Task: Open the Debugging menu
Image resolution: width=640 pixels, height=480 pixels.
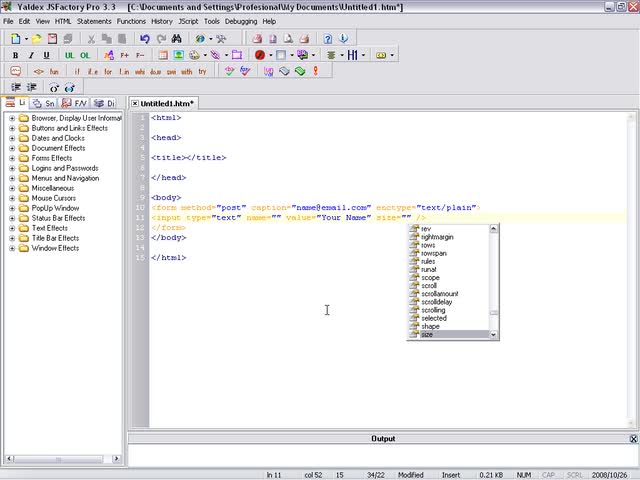Action: coord(241,21)
